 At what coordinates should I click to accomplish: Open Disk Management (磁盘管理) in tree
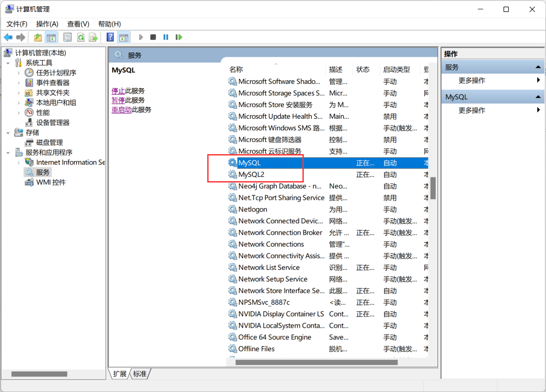pyautogui.click(x=49, y=143)
